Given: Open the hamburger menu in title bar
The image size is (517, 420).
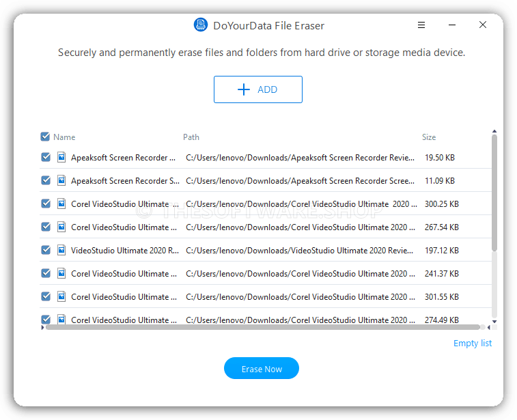Looking at the screenshot, I should (x=421, y=25).
